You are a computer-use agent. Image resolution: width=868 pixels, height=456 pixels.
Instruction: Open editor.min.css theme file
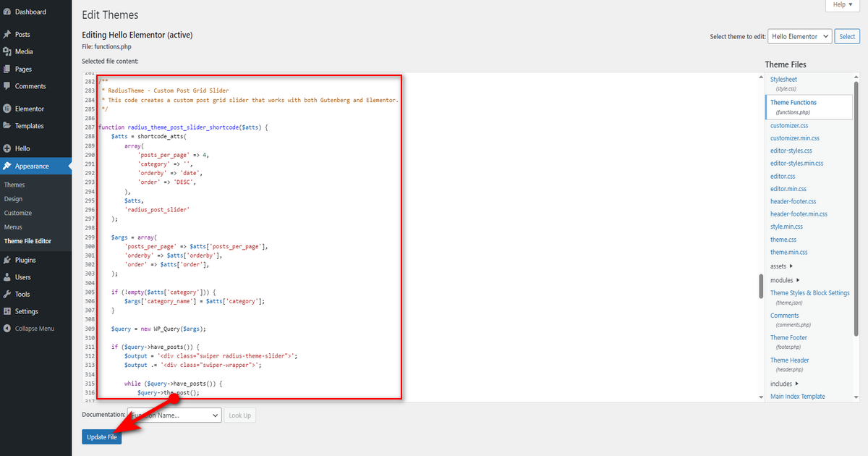(788, 189)
